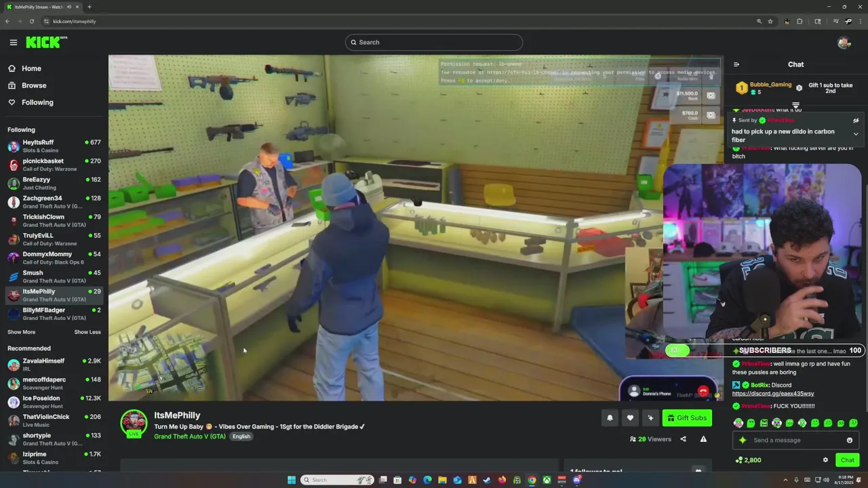Toggle follow heart button
Screen dimensions: 868x488
[x=630, y=418]
